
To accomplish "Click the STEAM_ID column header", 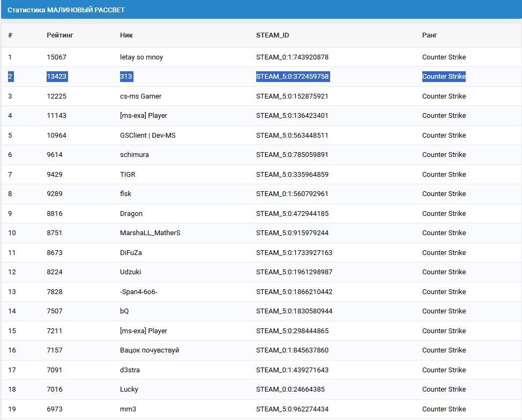I will (x=272, y=35).
